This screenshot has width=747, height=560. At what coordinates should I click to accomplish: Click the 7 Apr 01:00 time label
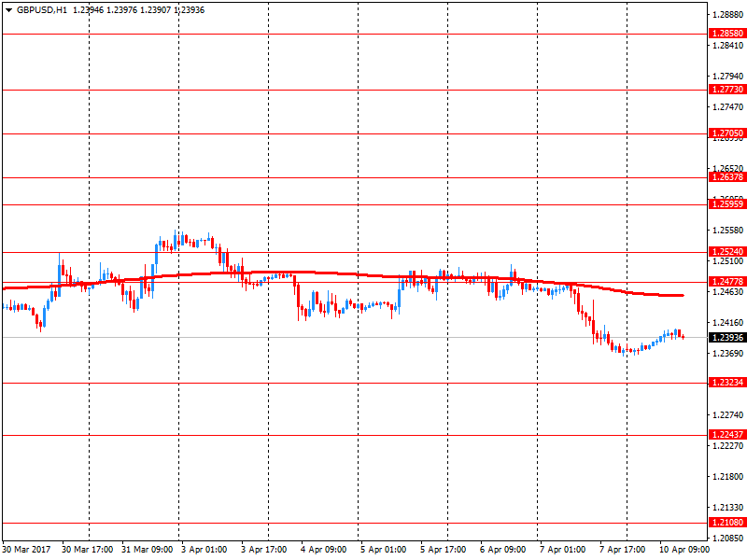pyautogui.click(x=563, y=550)
